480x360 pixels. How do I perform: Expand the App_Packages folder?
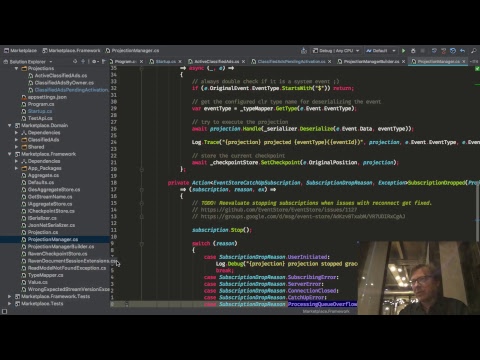(16, 168)
